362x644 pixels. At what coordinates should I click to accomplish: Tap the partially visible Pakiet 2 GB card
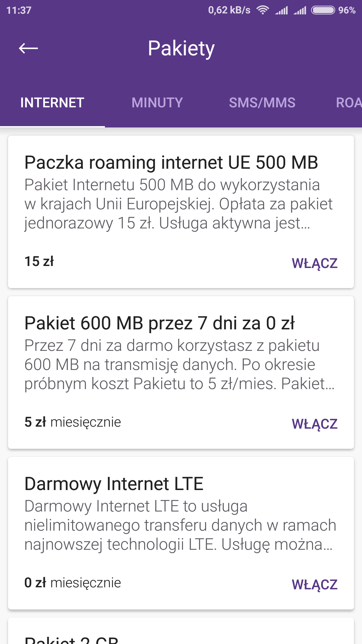[181, 634]
